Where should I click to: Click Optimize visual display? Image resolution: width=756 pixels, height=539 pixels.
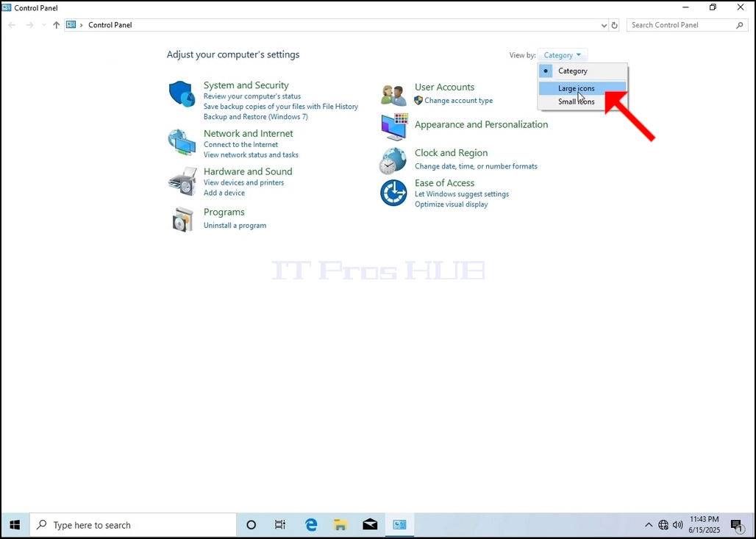[x=452, y=204]
